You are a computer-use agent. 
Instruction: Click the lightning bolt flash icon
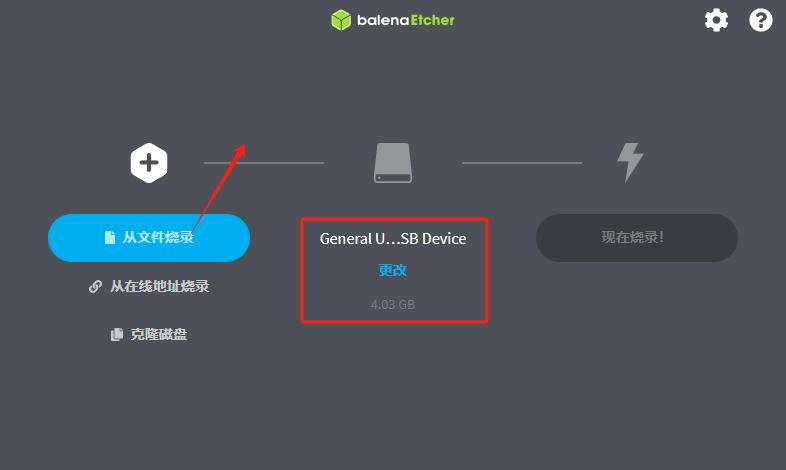[x=630, y=162]
